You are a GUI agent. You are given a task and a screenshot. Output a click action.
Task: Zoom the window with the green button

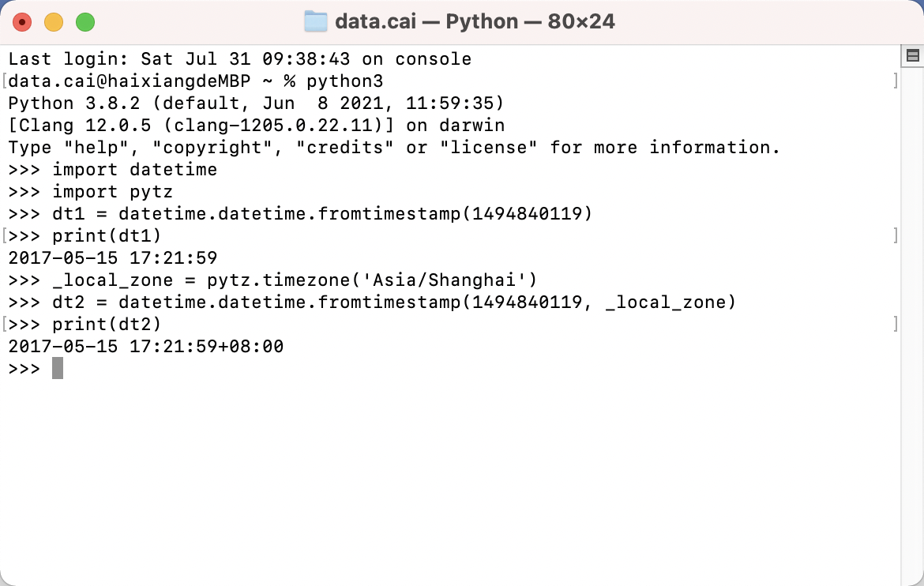coord(85,22)
